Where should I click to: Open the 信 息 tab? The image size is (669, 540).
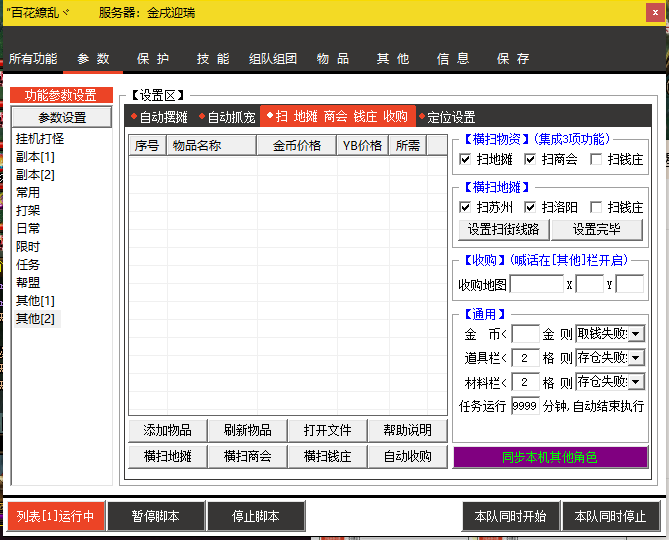coord(453,59)
